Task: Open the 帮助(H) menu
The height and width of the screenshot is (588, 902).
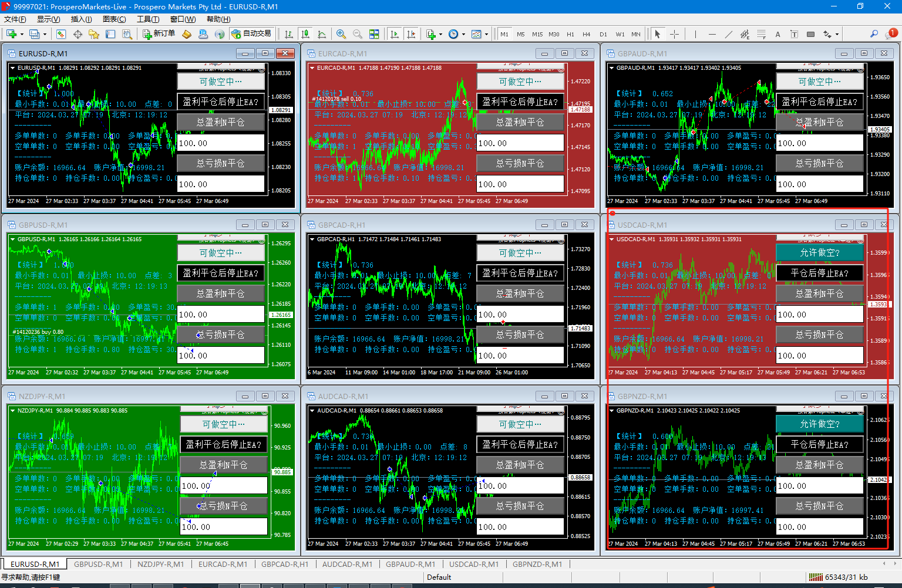Action: click(218, 19)
